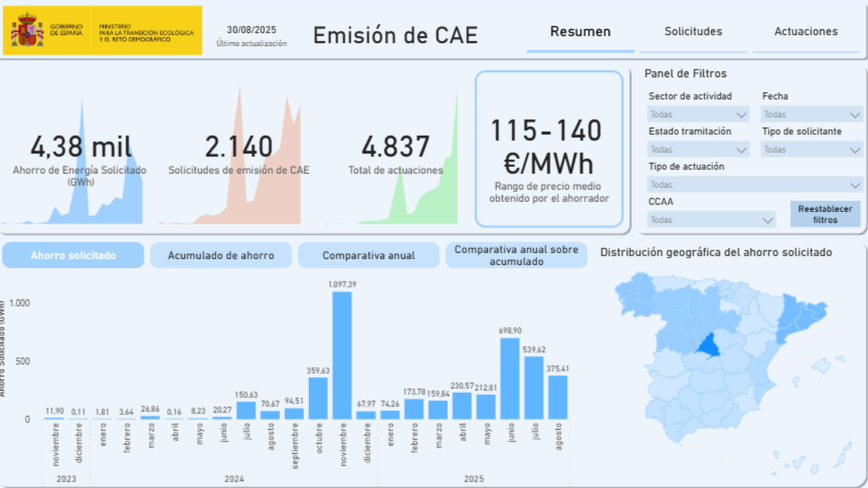Screen dimensions: 868x488
Task: Show the Acumulado de ahorro chart
Action: [221, 255]
